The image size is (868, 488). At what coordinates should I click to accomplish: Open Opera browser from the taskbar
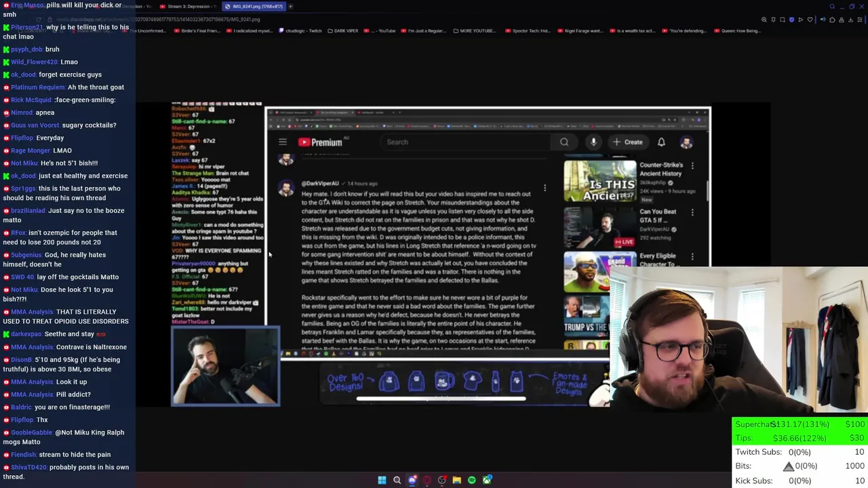point(427,480)
